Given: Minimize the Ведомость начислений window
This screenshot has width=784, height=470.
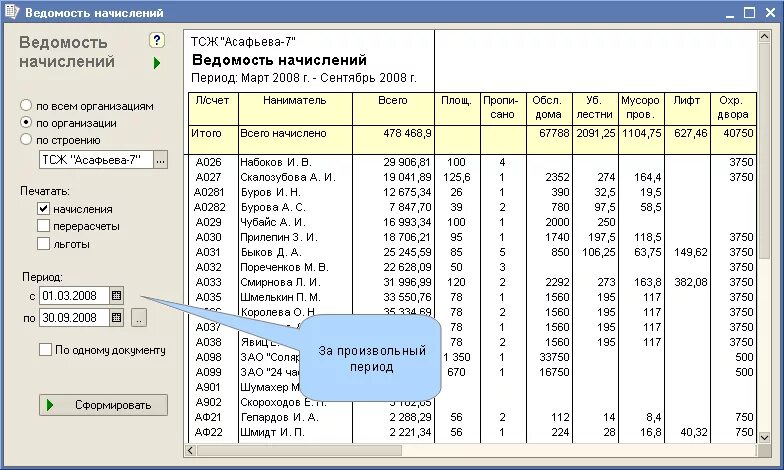Looking at the screenshot, I should click(730, 12).
